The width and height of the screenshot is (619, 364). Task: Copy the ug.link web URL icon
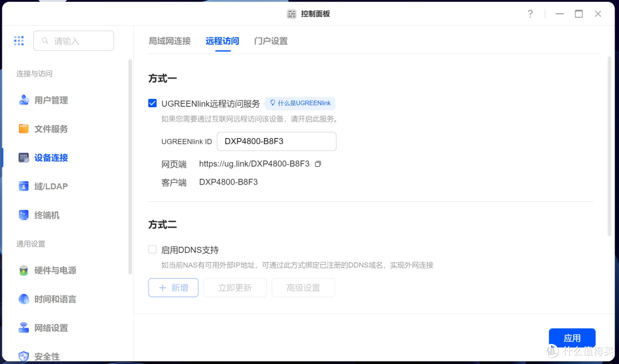(318, 164)
